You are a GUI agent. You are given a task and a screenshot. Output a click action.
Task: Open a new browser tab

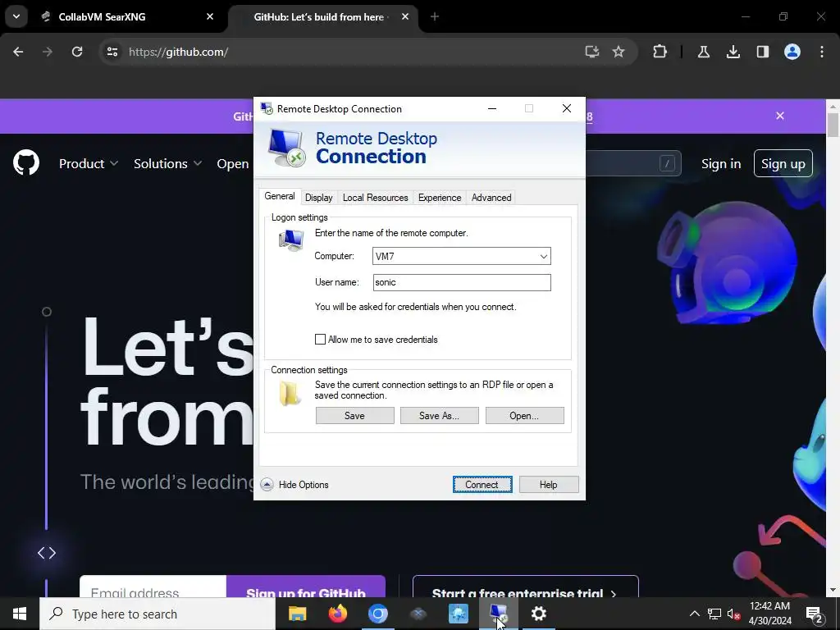click(x=435, y=16)
